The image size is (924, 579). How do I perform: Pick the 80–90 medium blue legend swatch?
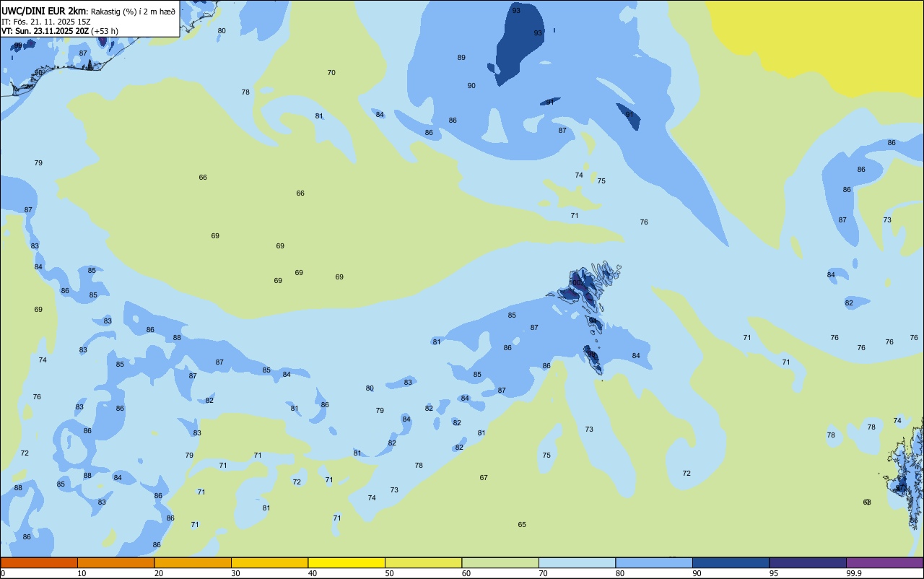click(x=654, y=562)
